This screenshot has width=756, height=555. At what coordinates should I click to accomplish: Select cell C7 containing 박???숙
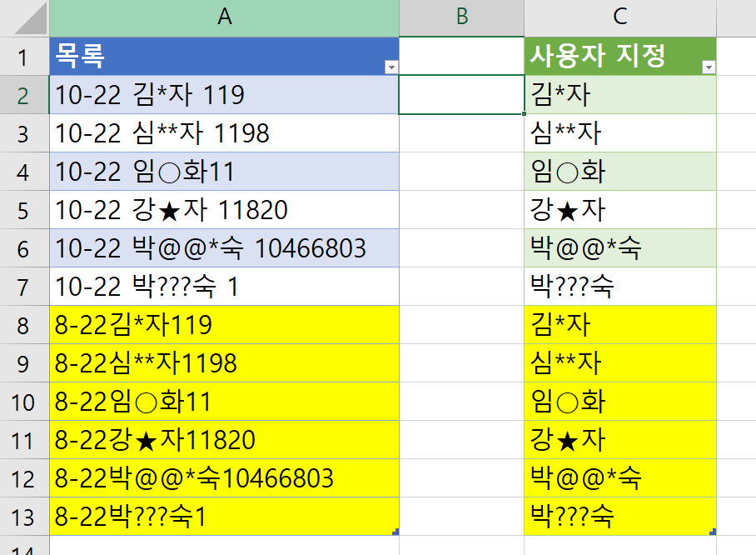[619, 287]
